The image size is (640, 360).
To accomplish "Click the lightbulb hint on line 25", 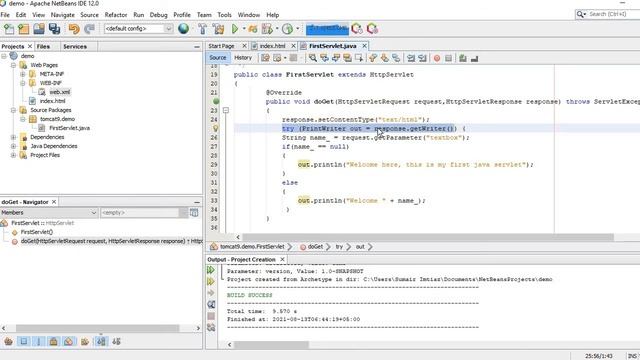I will 216,128.
